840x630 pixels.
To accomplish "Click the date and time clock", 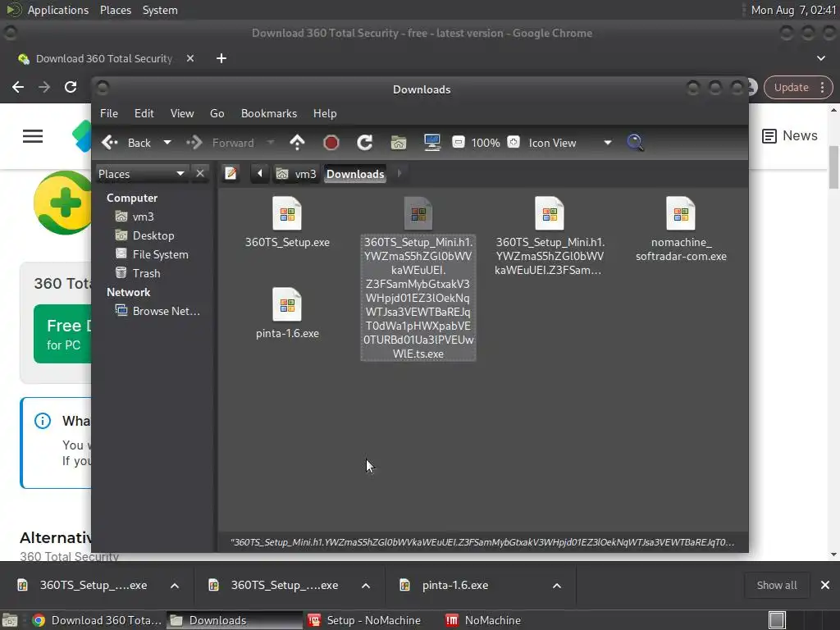I will click(x=793, y=10).
